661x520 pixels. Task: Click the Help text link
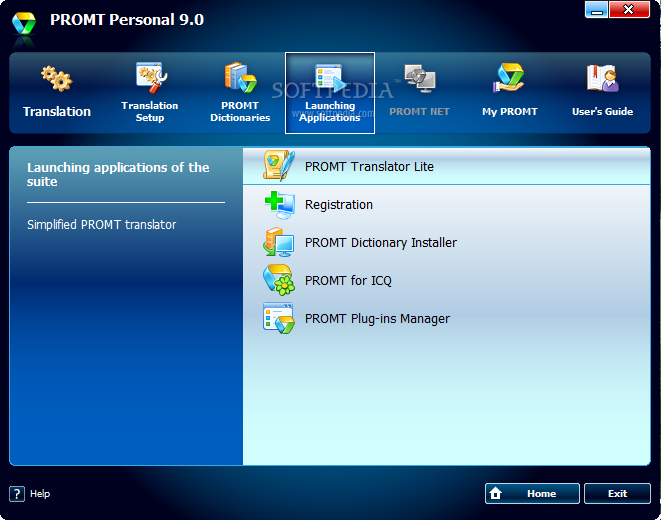point(40,494)
